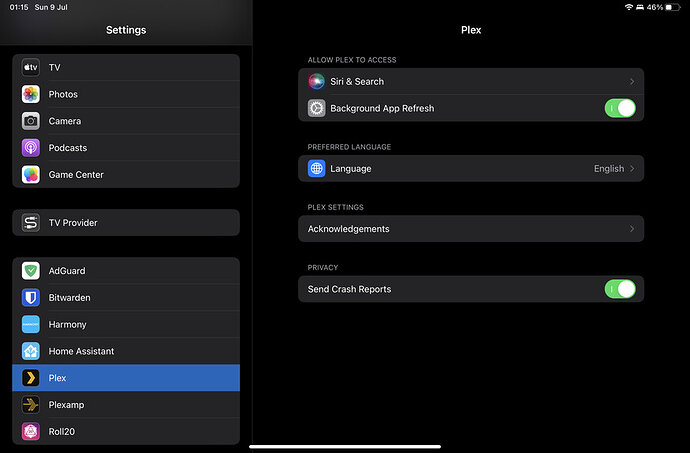Tap the Plex page title
Screen dimensions: 690x453
[x=471, y=30]
